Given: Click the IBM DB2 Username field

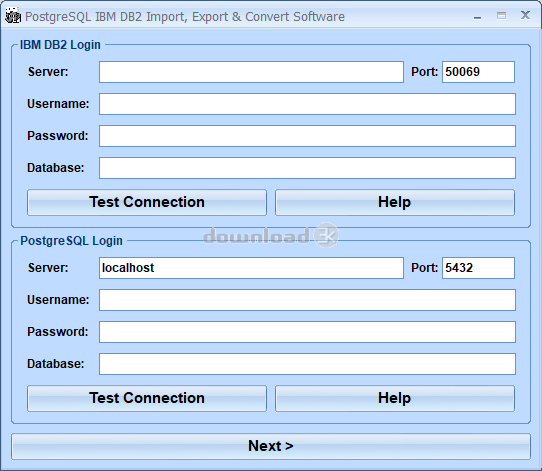Looking at the screenshot, I should [x=307, y=104].
